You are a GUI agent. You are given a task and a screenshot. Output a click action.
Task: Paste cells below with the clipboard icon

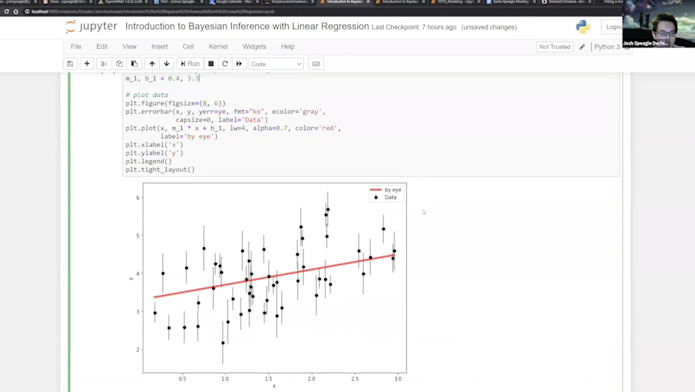[134, 64]
